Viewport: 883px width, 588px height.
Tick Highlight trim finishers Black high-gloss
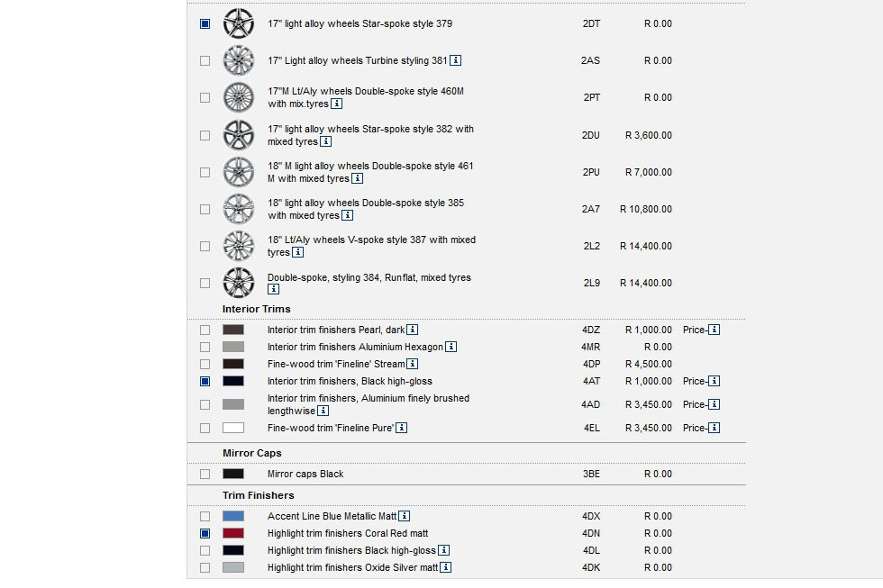pyautogui.click(x=205, y=550)
